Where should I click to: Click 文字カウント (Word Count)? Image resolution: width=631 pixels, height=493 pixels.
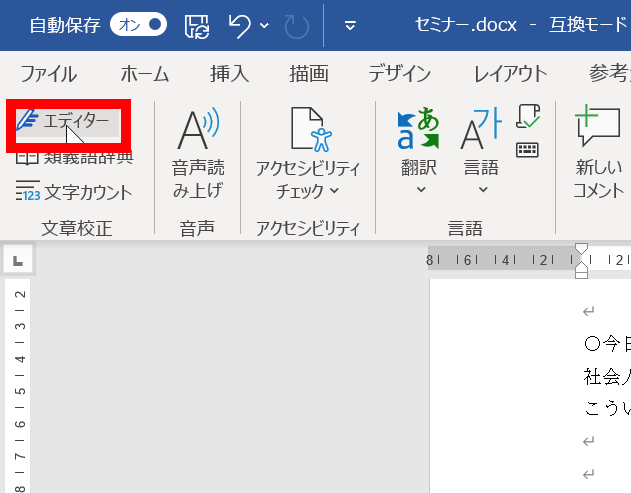tap(74, 192)
